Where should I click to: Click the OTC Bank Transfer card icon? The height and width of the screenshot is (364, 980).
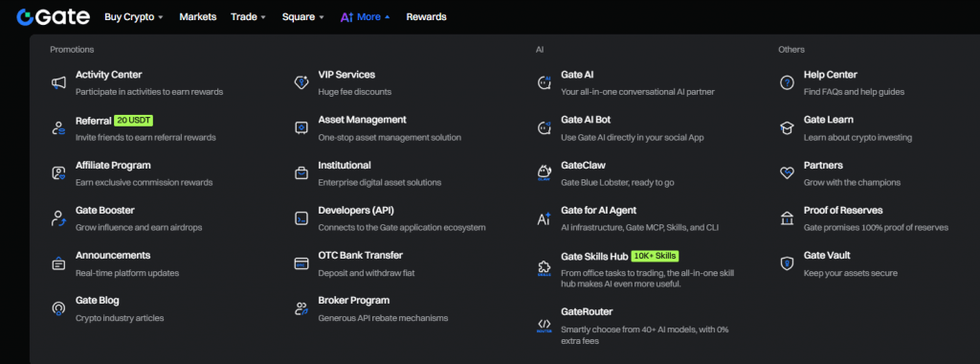(301, 263)
